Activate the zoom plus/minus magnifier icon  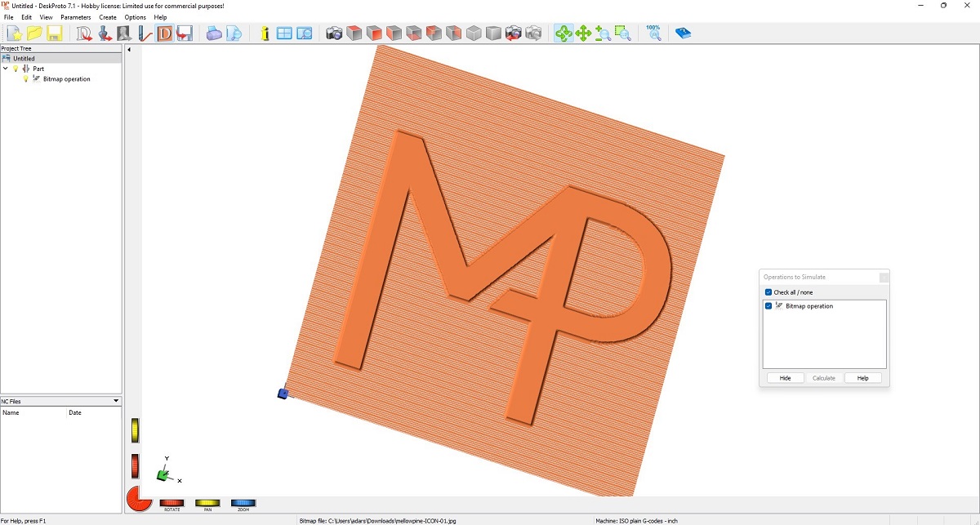[x=603, y=33]
